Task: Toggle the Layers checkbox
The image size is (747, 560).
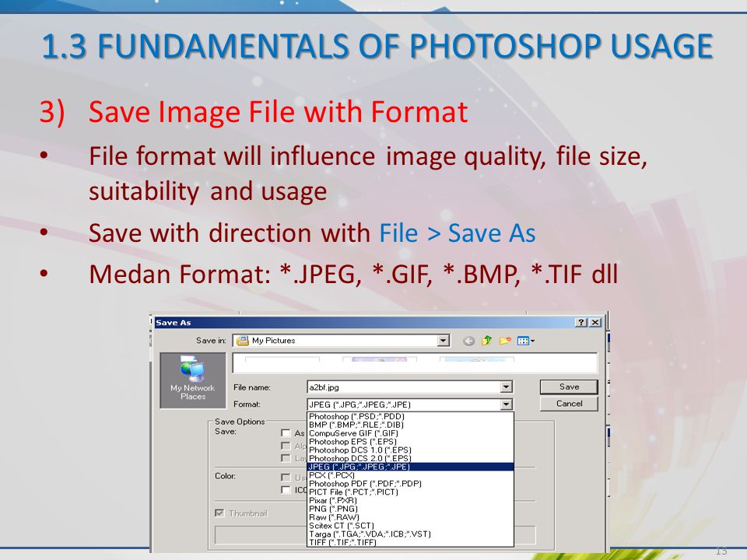Action: coord(286,458)
